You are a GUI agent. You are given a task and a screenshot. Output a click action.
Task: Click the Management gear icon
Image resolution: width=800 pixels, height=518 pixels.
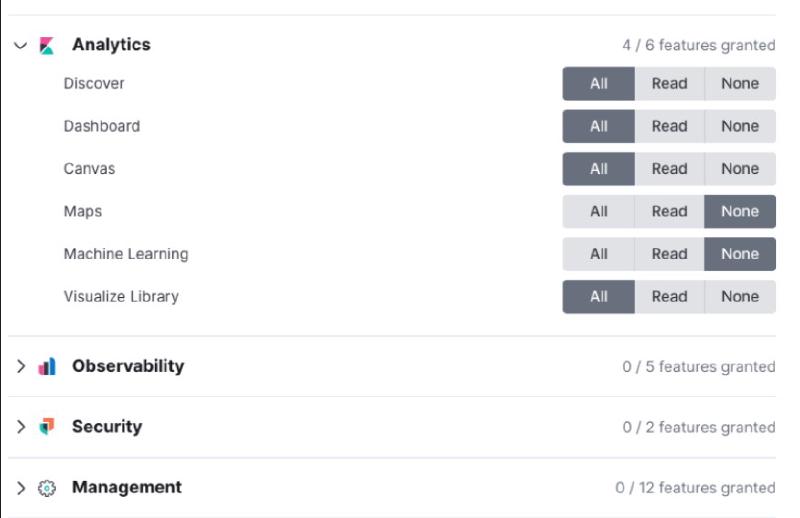46,488
